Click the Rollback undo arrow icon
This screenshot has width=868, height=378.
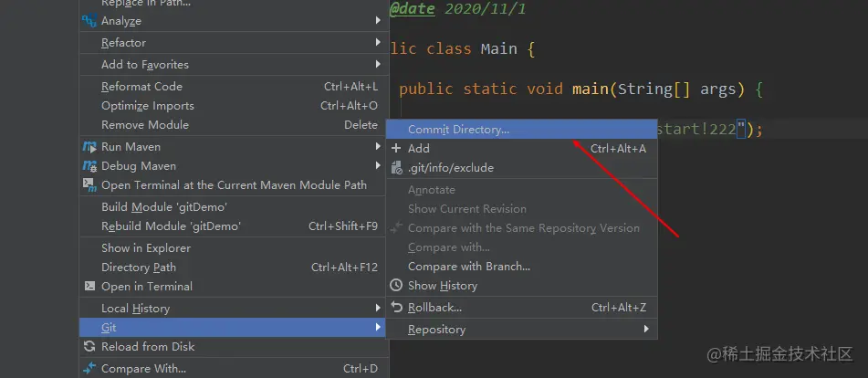point(396,307)
